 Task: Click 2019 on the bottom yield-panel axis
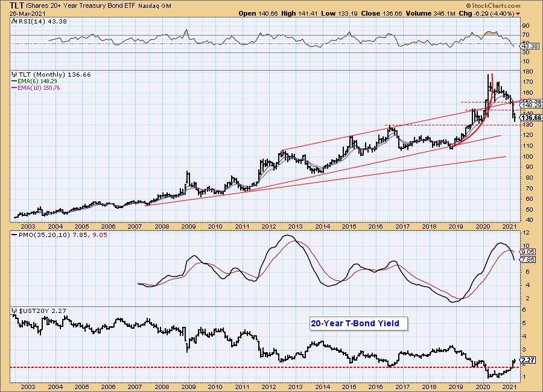coord(456,387)
